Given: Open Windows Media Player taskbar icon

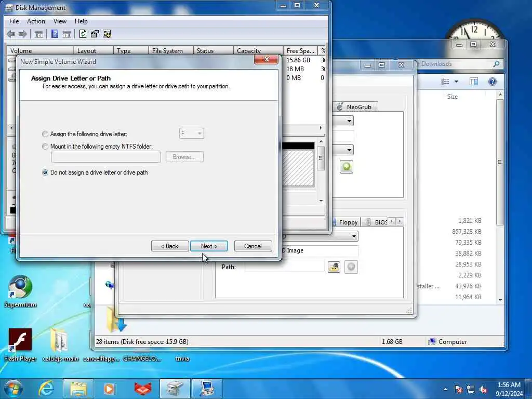Looking at the screenshot, I should click(x=109, y=389).
